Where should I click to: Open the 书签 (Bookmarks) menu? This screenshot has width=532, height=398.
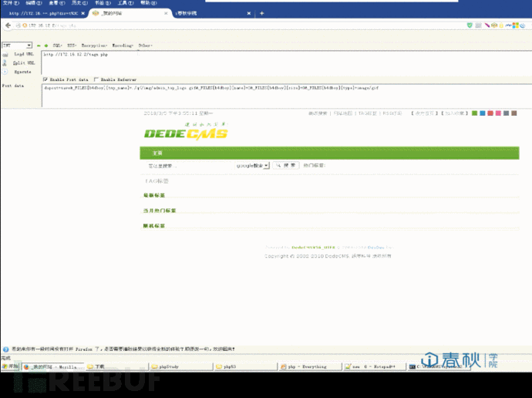[103, 3]
